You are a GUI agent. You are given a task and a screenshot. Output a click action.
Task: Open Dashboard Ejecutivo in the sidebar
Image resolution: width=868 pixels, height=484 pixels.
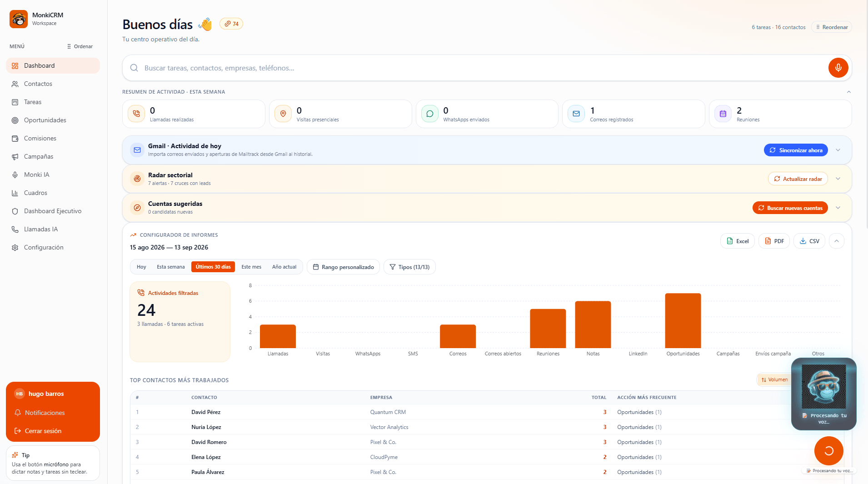click(x=53, y=211)
